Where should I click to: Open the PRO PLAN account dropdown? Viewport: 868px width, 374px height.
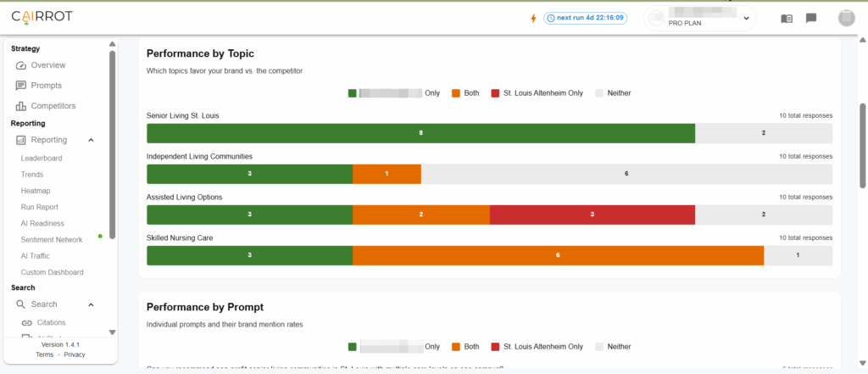[x=699, y=19]
